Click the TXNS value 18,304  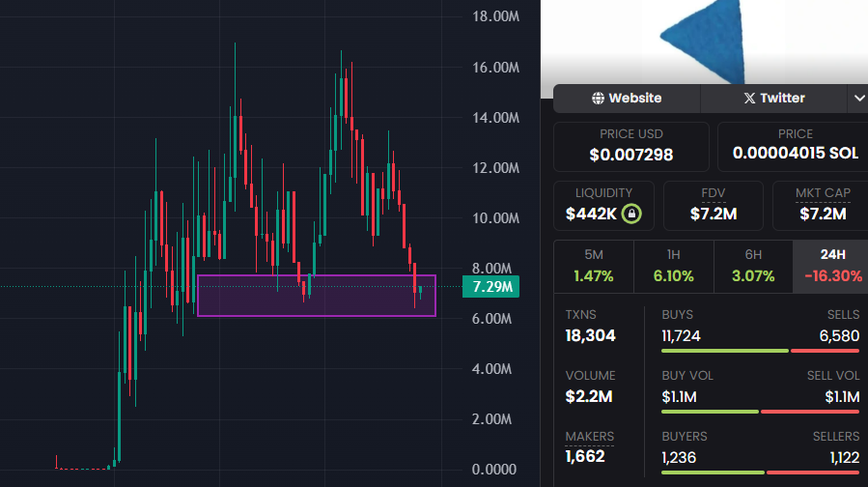(x=590, y=335)
